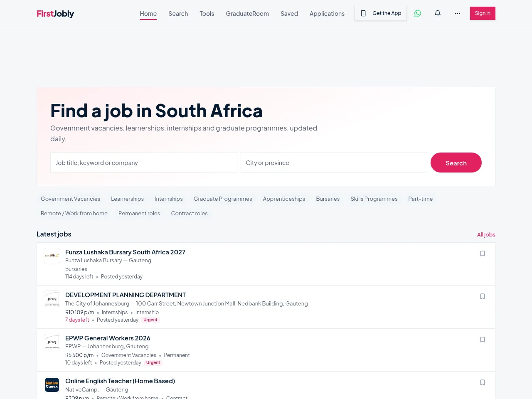Select the Graduate Programmes chip
Screen dimensions: 532x399
223,199
